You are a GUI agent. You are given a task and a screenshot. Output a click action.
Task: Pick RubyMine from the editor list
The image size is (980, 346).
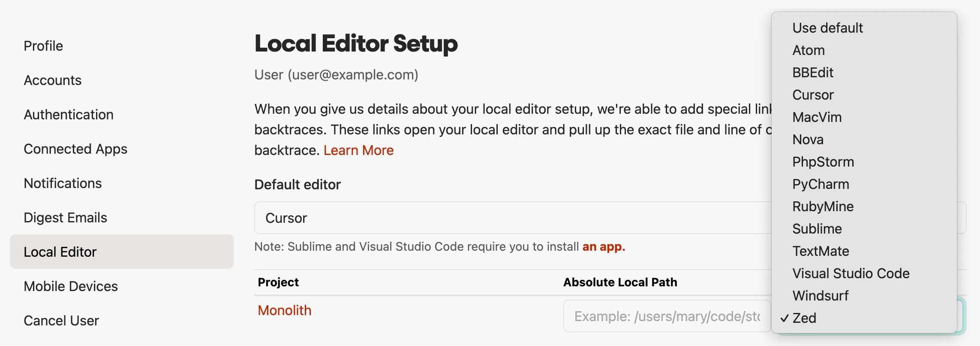pos(864,206)
